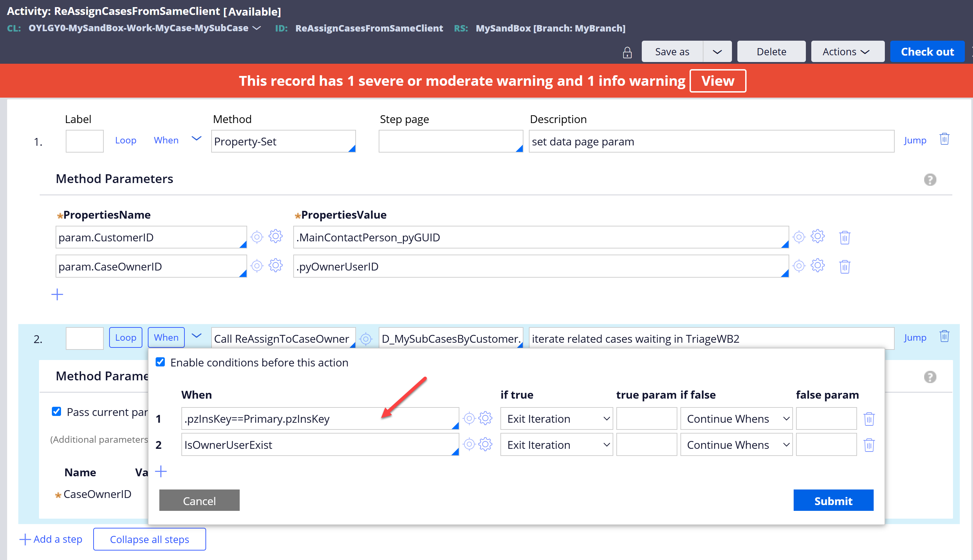Viewport: 973px width, 560px height.
Task: Click Add a step link
Action: [x=51, y=539]
